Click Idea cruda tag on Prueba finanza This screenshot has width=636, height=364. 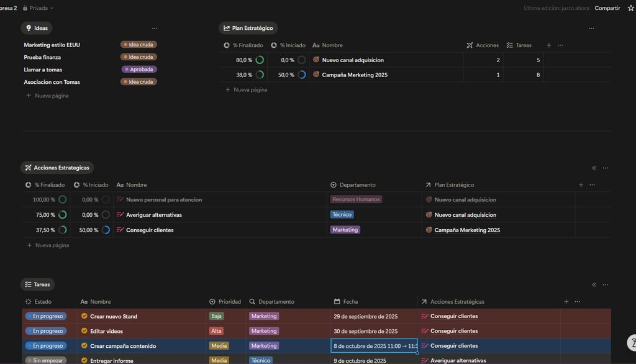139,57
